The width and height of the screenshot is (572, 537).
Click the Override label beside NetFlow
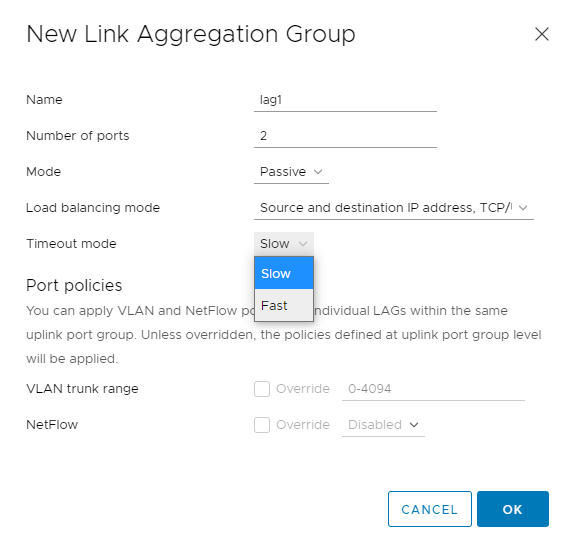[303, 425]
